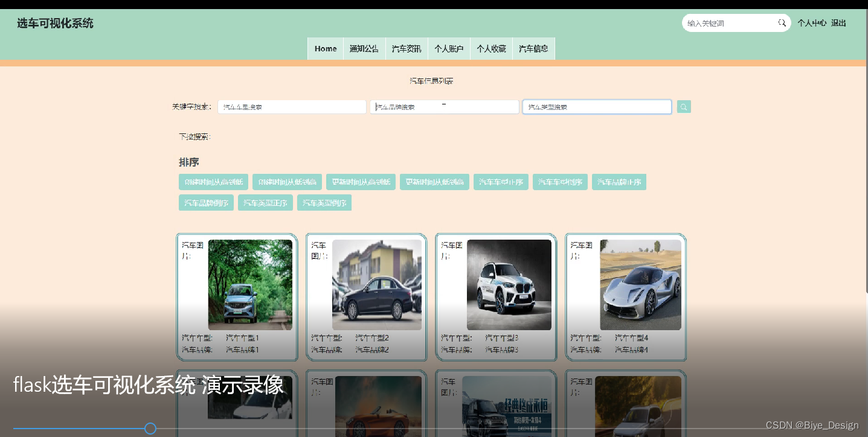Image resolution: width=868 pixels, height=437 pixels.
Task: Go to the Home tab
Action: pos(326,49)
